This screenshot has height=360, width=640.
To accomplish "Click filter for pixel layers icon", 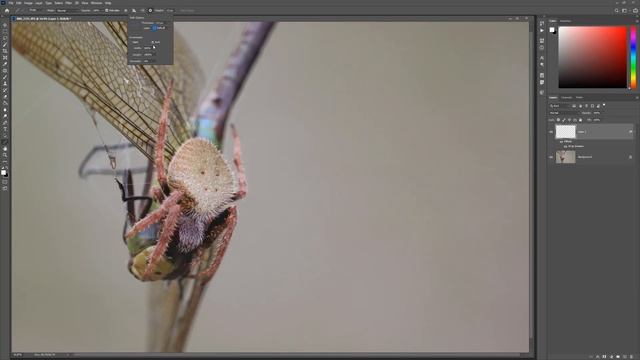I will coord(574,106).
